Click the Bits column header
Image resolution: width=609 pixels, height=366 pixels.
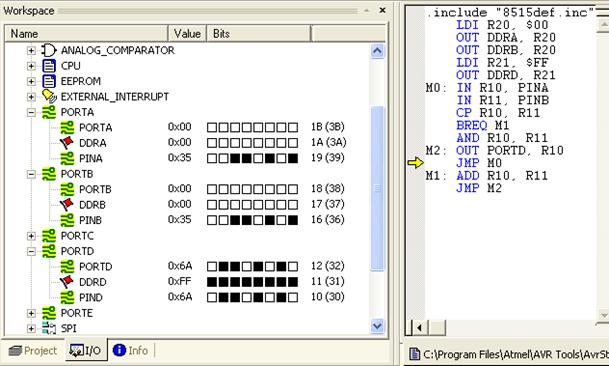click(259, 33)
